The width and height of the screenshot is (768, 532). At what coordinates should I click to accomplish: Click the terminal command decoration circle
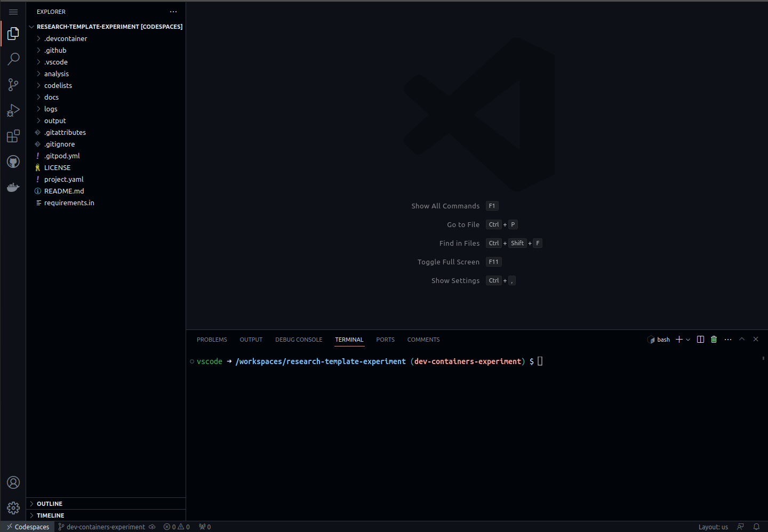tap(192, 361)
